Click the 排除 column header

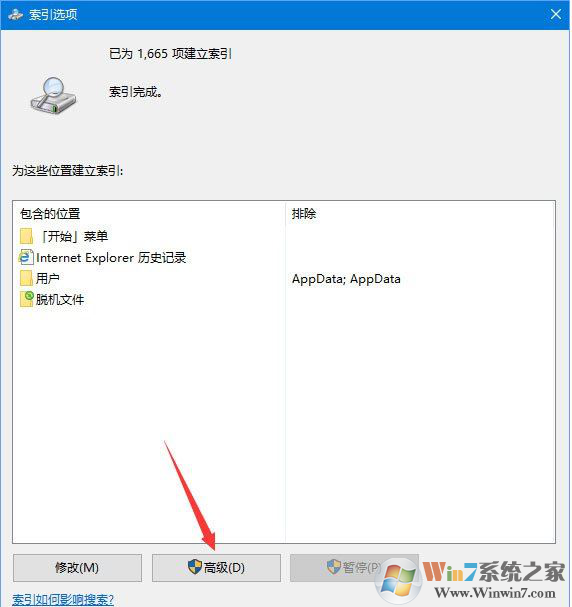point(304,214)
